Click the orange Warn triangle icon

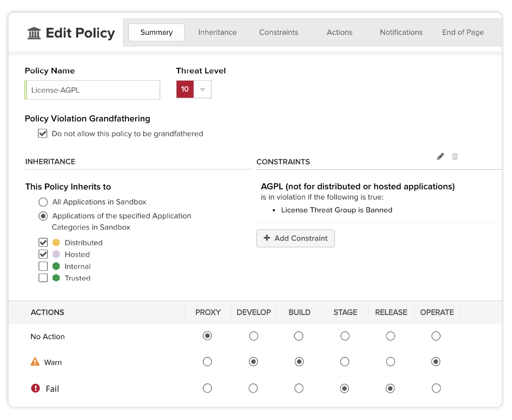(35, 362)
